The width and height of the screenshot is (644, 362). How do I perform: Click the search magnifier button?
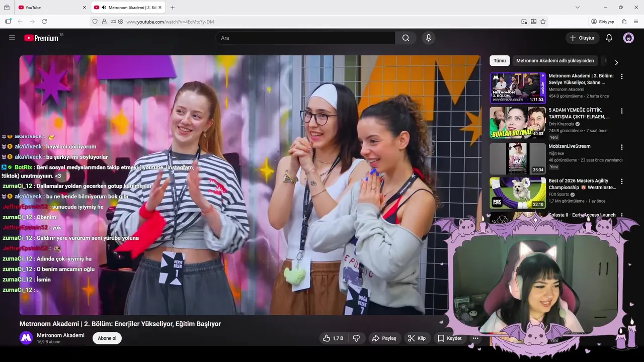click(x=406, y=38)
